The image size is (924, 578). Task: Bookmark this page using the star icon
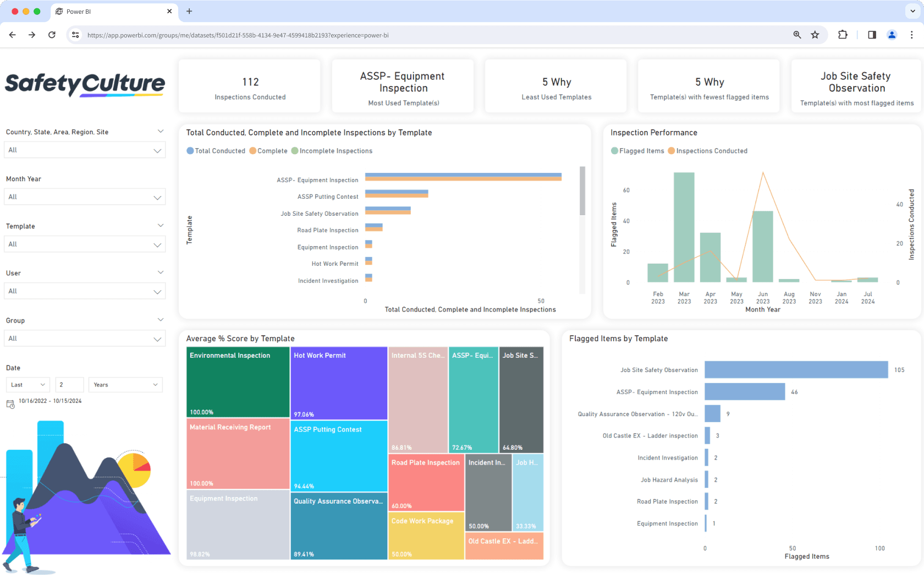click(x=815, y=35)
